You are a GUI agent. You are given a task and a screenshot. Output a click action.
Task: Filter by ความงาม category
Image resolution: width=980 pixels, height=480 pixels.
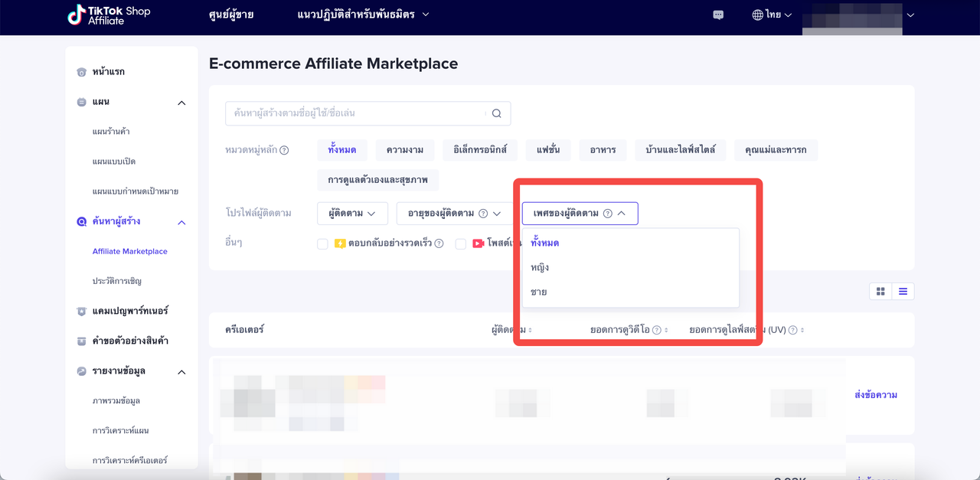click(405, 149)
